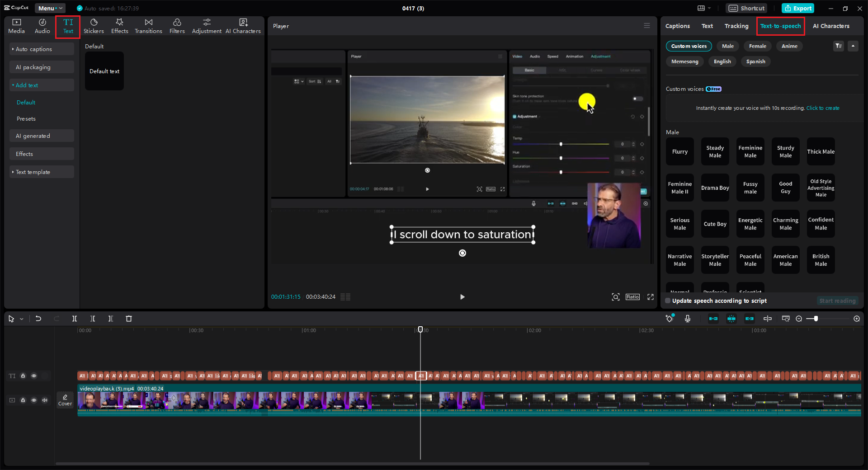Open the Transitions panel
Image resolution: width=868 pixels, height=470 pixels.
point(148,26)
